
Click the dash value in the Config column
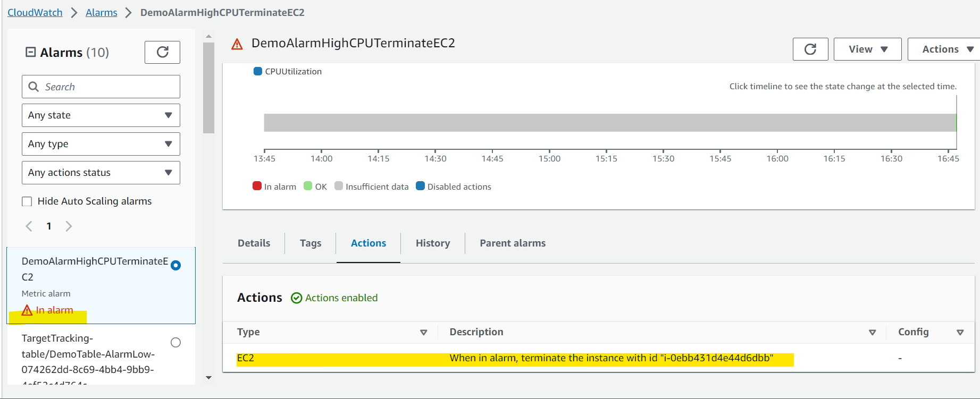coord(900,358)
